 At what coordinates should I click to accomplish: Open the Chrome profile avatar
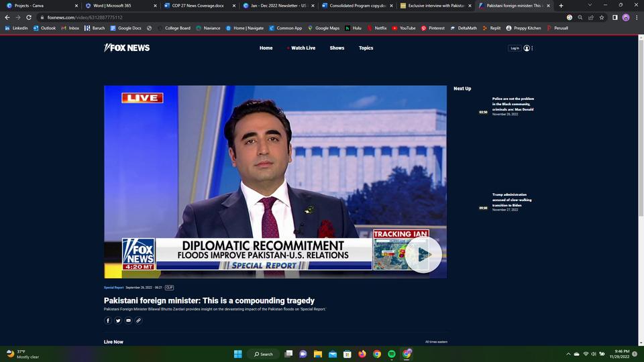pos(626,17)
